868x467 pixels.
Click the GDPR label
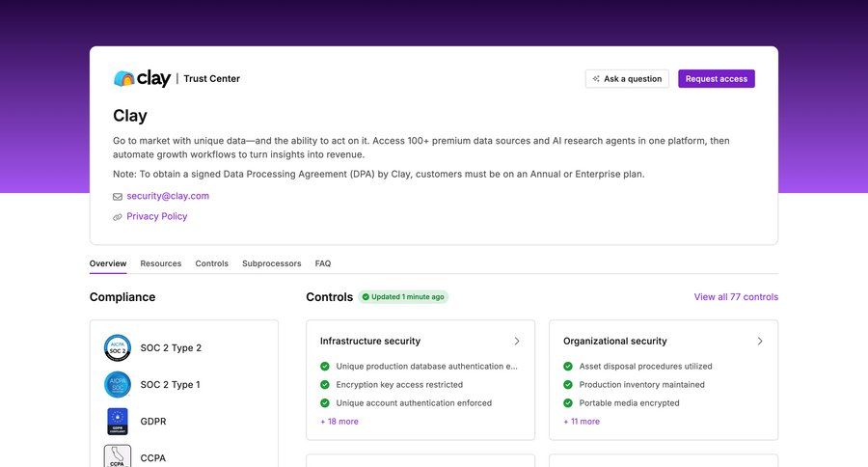point(153,422)
